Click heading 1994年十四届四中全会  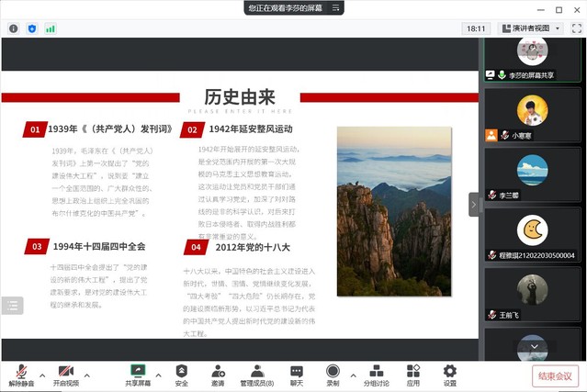99,247
